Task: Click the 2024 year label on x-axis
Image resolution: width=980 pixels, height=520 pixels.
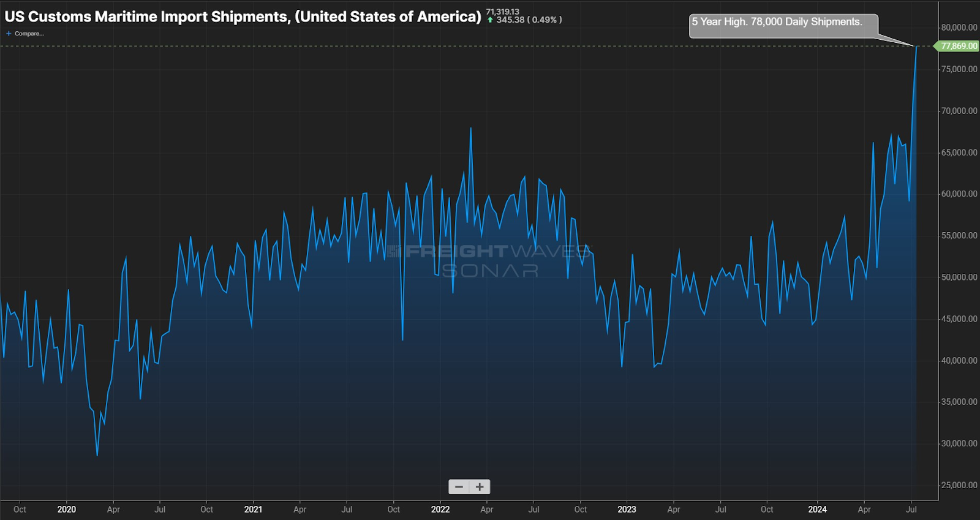Action: [x=817, y=510]
